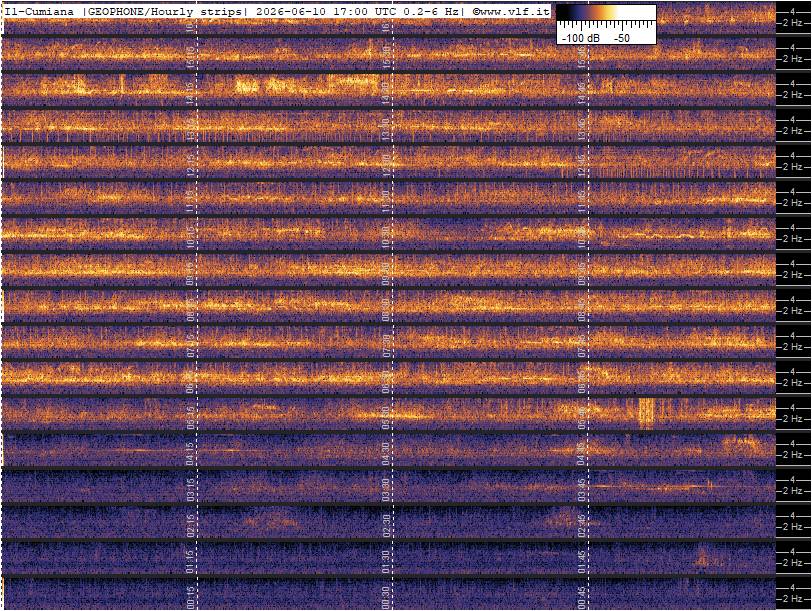Click 'GEOPHONE/Hourly strips' header text
This screenshot has height=611, width=812.
(165, 11)
